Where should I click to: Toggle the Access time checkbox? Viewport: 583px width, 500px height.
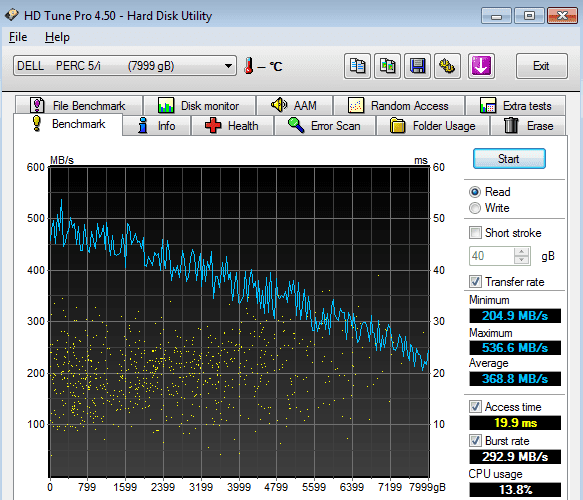point(475,406)
